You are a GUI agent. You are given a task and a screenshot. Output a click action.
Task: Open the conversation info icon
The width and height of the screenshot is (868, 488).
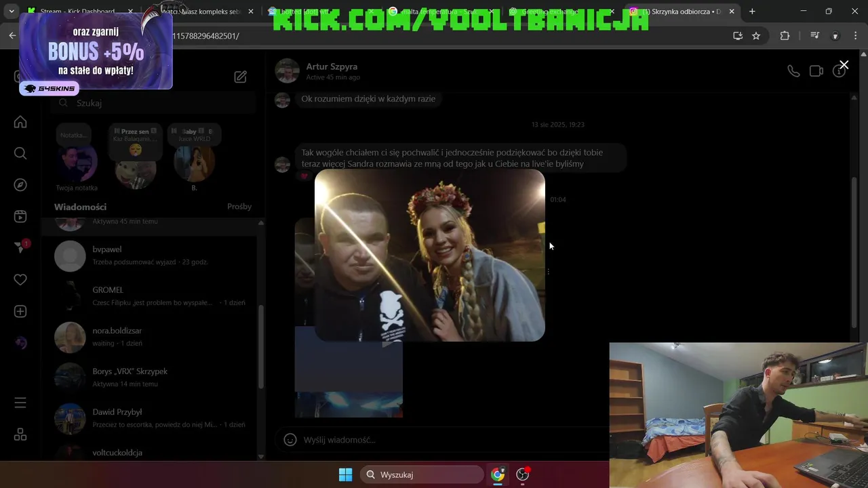point(839,71)
